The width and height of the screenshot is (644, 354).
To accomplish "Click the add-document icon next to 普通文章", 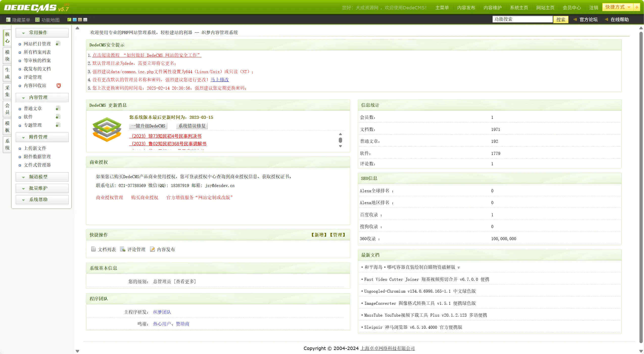I will (58, 108).
